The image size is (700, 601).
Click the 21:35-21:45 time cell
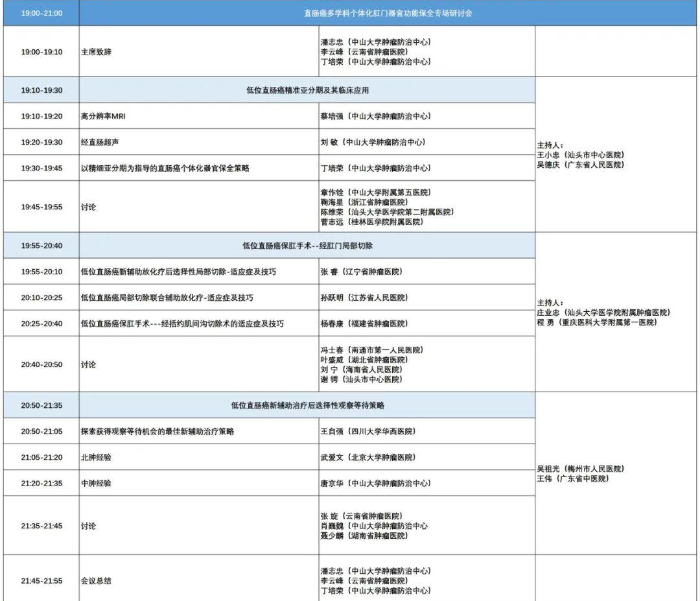pos(41,526)
